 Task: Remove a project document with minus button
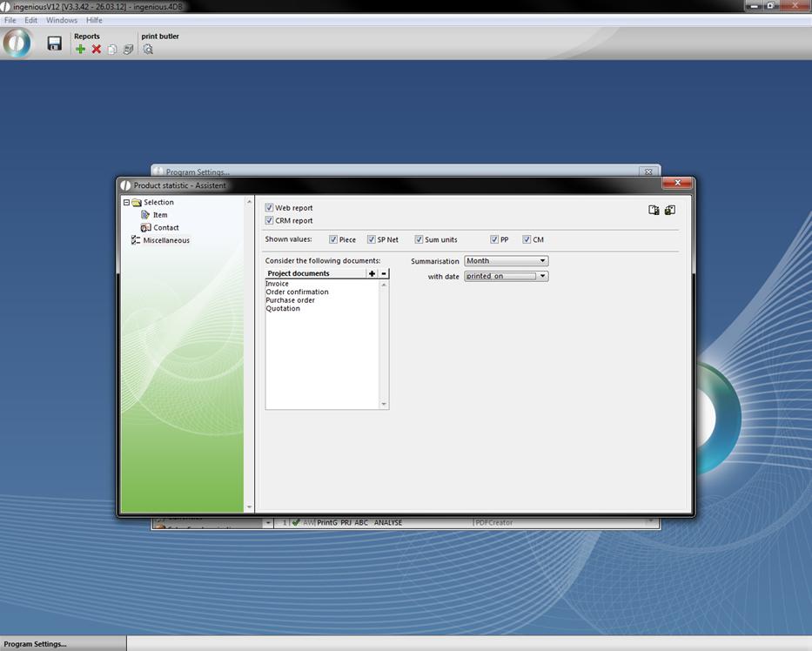384,273
